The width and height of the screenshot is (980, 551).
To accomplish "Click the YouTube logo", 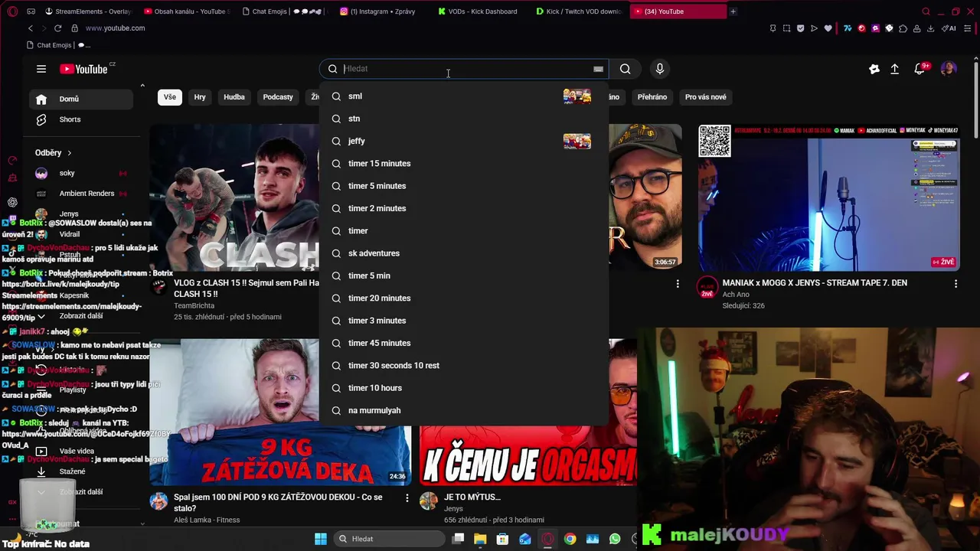I will pos(83,69).
